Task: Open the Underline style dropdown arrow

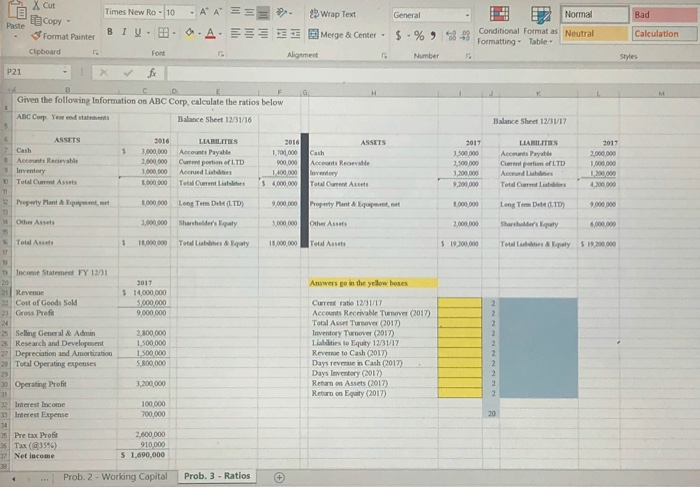Action: pyautogui.click(x=148, y=33)
